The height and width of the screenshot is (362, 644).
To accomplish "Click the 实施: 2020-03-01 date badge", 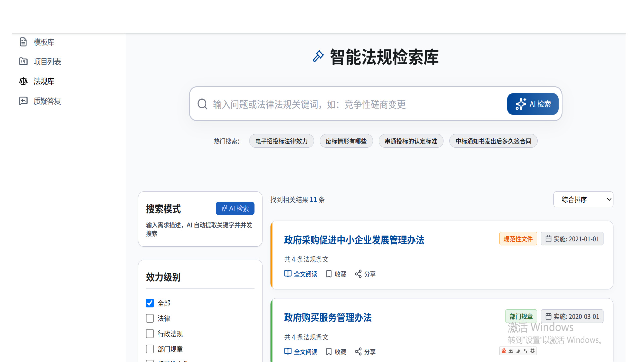I will pos(572,316).
